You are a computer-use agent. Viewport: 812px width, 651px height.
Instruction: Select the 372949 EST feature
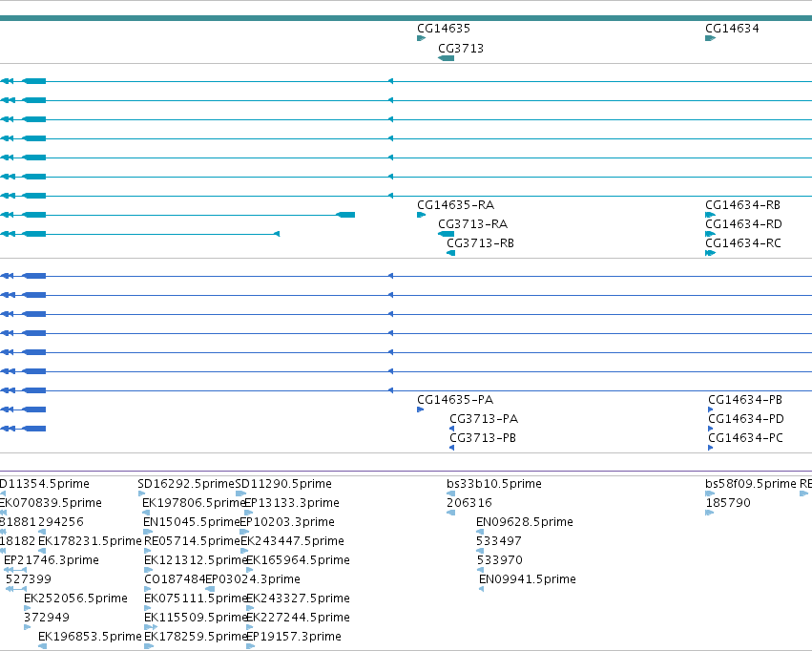[x=28, y=627]
